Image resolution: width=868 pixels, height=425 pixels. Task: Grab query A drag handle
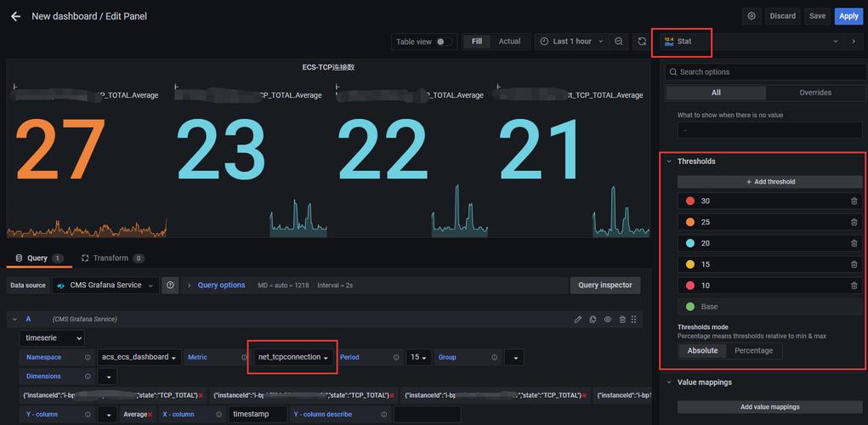[634, 320]
